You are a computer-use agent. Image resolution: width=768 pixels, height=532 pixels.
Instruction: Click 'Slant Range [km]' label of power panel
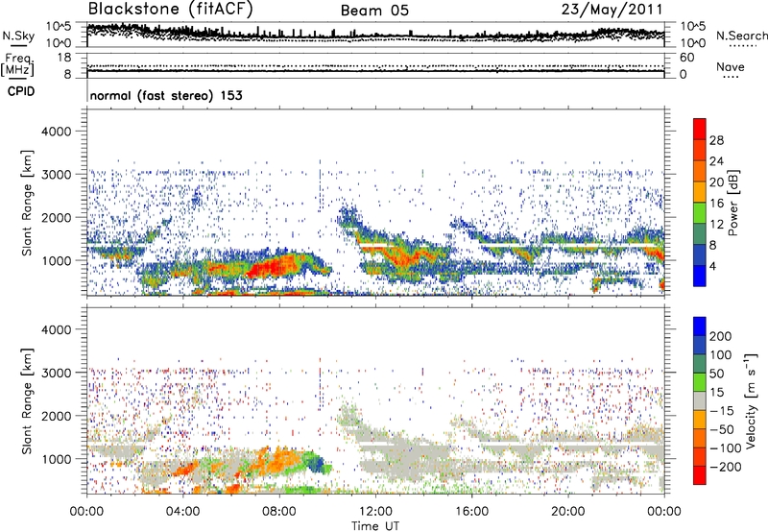pos(27,203)
